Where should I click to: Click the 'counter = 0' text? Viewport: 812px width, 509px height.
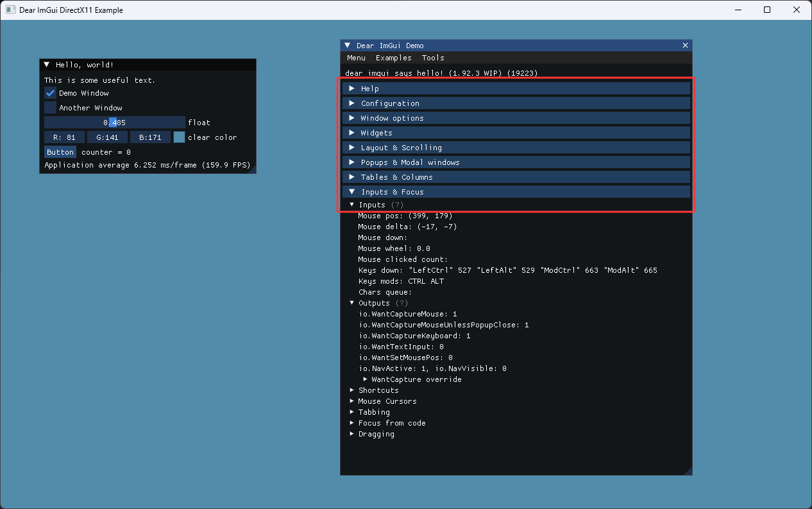(x=106, y=152)
